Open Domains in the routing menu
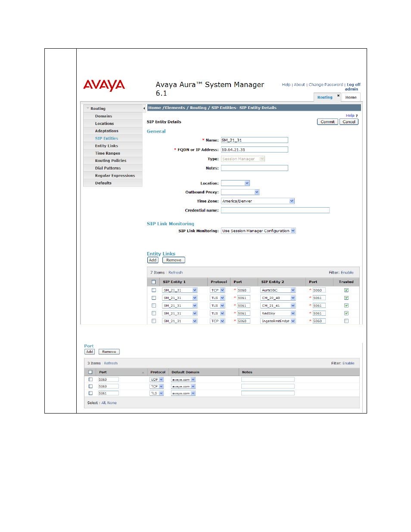Viewport: 411px width, 532px height. point(103,116)
